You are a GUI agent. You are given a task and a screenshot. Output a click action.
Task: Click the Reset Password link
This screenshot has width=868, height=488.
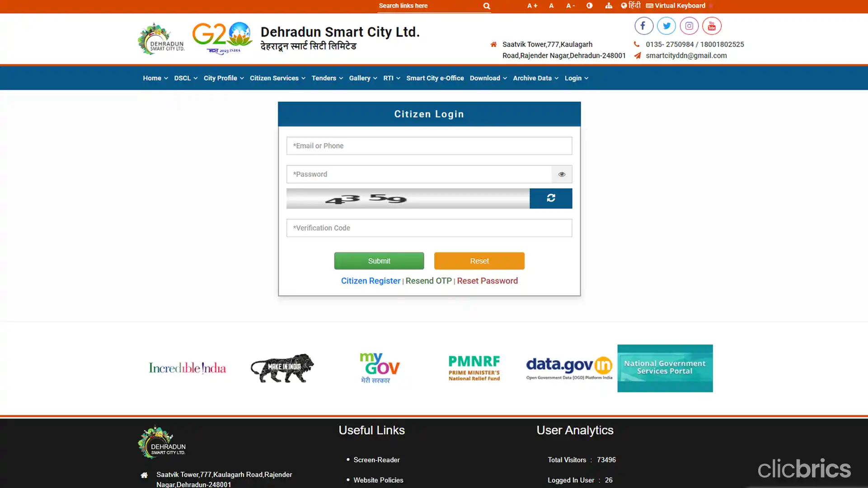pos(488,280)
